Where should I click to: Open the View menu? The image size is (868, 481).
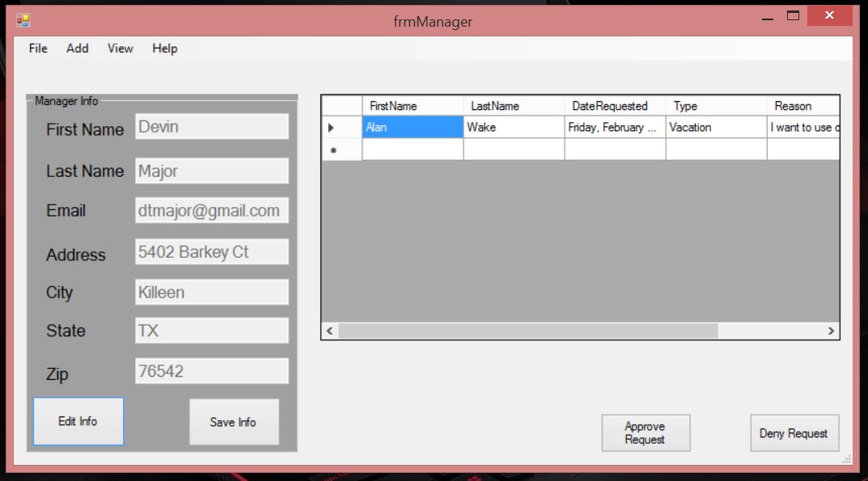[x=120, y=49]
